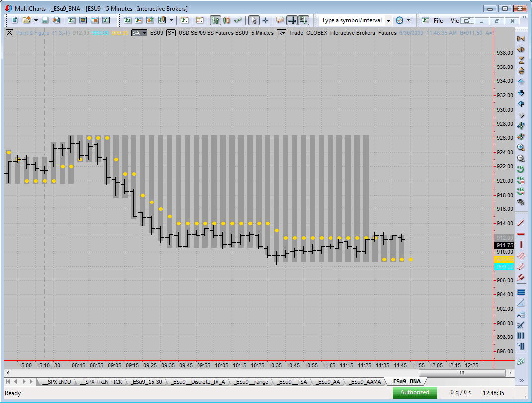Click the green Authorized status indicator

pos(414,392)
